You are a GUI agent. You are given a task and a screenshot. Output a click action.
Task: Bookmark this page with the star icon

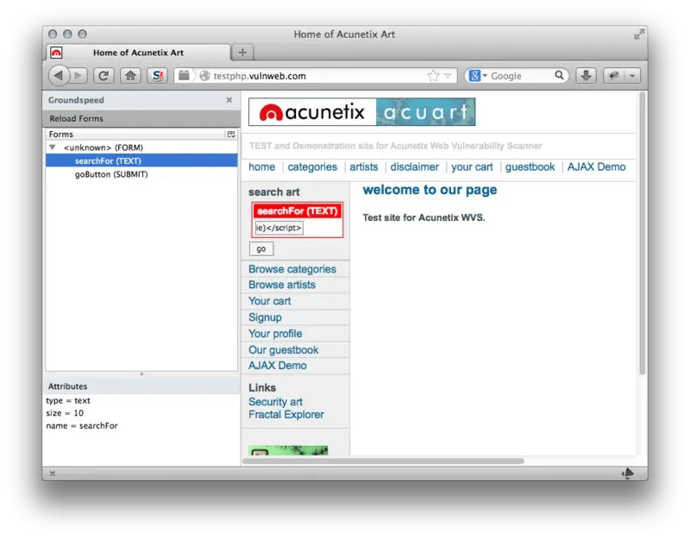tap(433, 76)
